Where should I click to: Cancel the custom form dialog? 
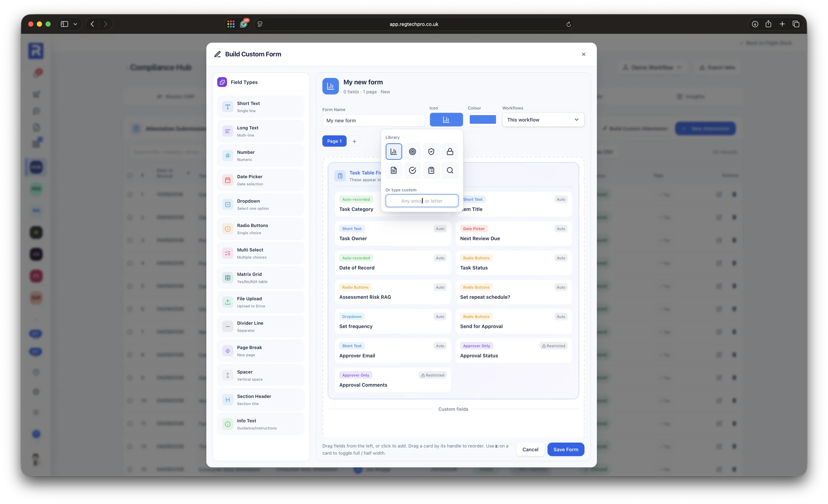tap(530, 449)
